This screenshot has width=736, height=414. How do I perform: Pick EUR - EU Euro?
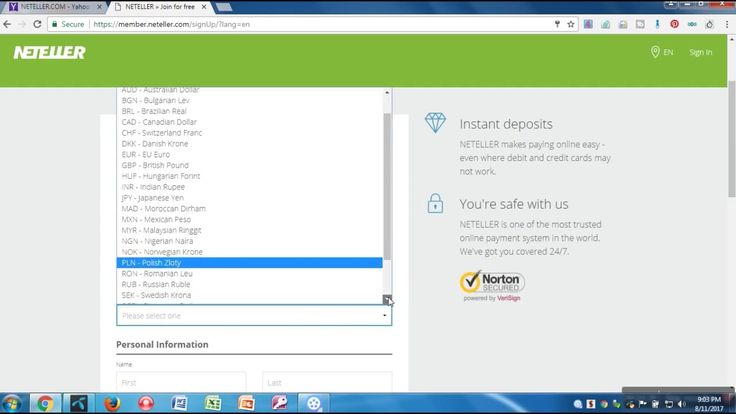click(x=250, y=154)
